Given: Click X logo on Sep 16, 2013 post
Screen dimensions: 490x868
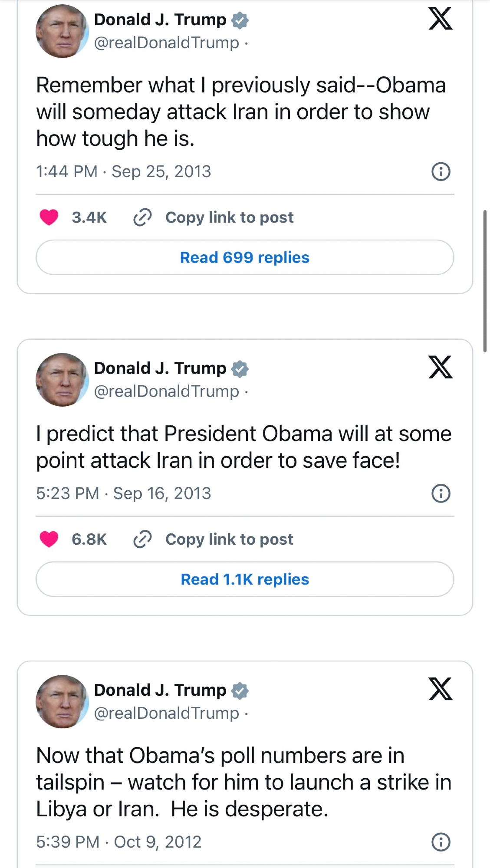Looking at the screenshot, I should (441, 367).
